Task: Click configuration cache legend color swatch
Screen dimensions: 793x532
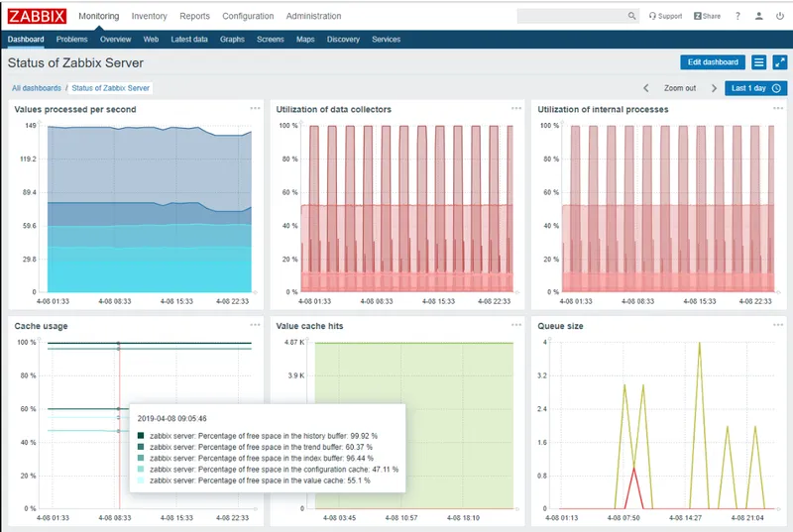Action: tap(141, 469)
